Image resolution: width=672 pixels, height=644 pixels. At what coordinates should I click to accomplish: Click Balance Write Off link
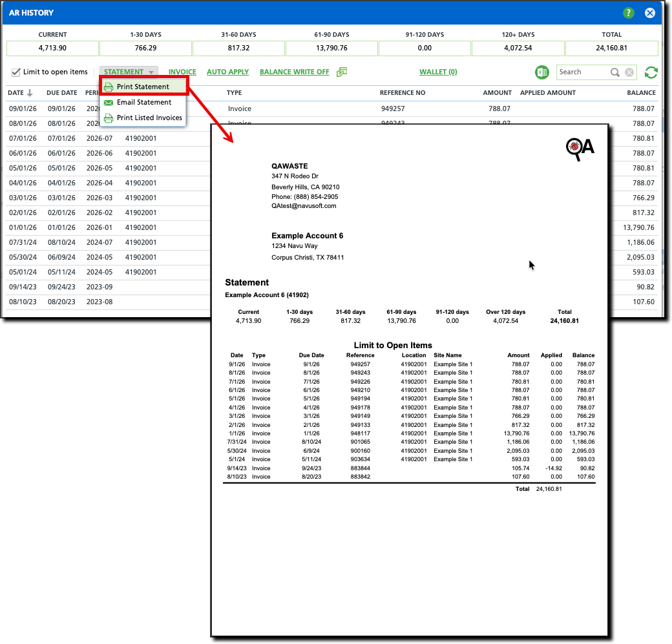coord(295,72)
